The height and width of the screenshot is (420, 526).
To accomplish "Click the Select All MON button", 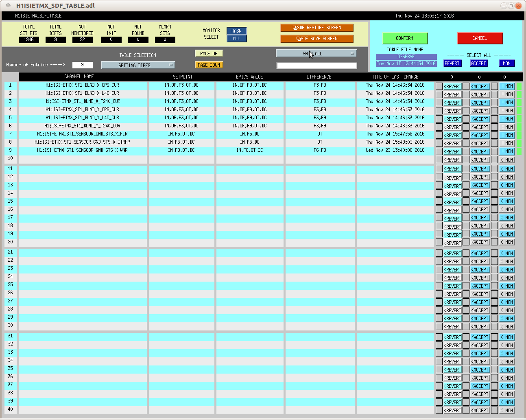I will click(x=506, y=63).
